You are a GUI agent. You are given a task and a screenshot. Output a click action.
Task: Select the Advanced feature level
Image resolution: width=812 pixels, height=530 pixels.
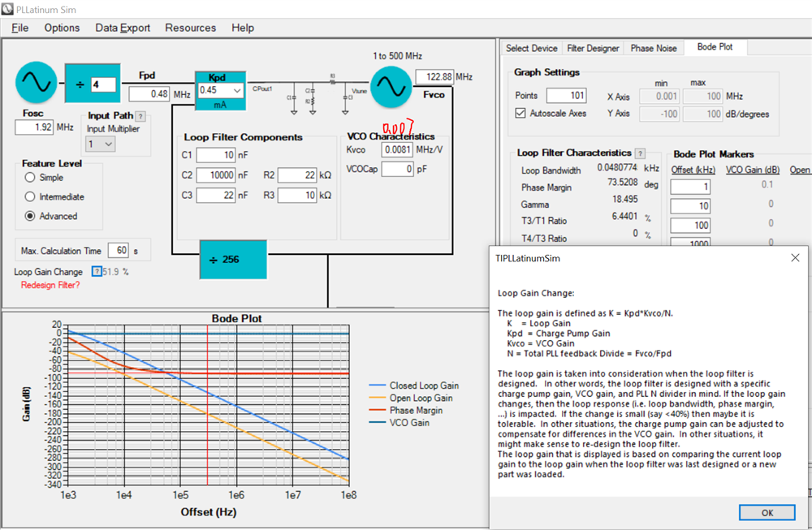[x=30, y=216]
